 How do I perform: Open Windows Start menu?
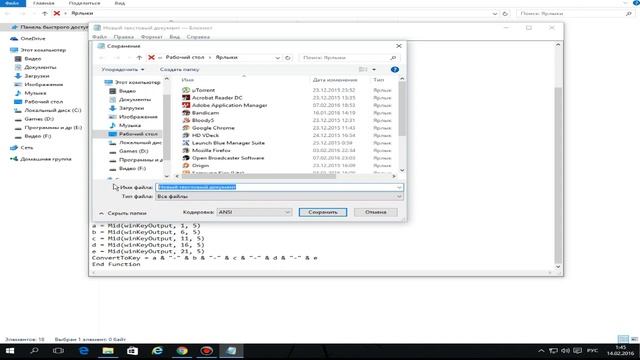pyautogui.click(x=10, y=351)
